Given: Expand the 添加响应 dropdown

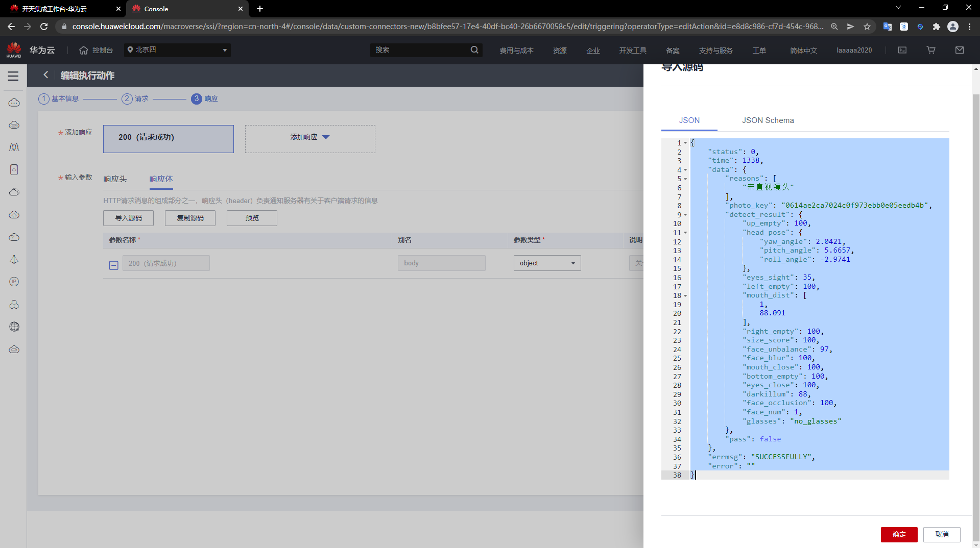Looking at the screenshot, I should click(x=310, y=137).
